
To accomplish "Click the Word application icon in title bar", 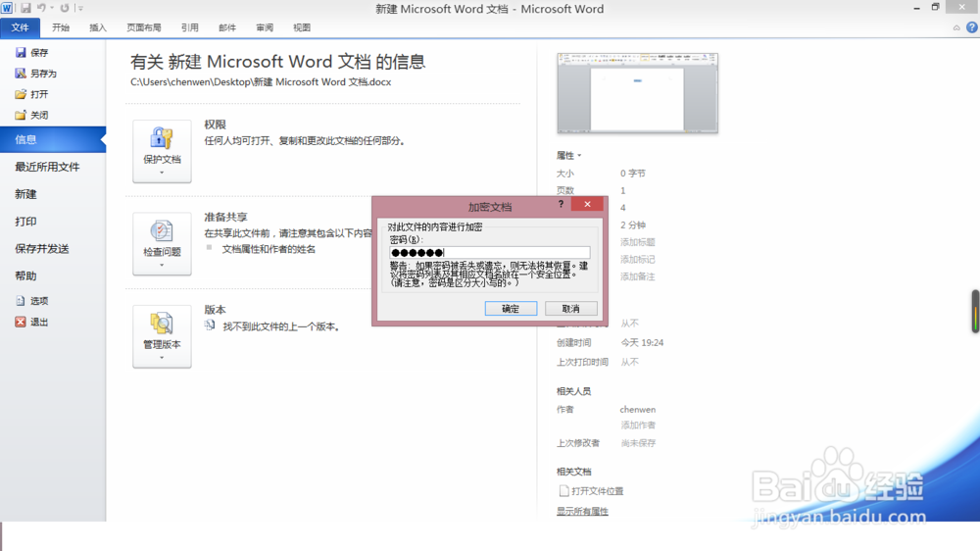I will [7, 8].
